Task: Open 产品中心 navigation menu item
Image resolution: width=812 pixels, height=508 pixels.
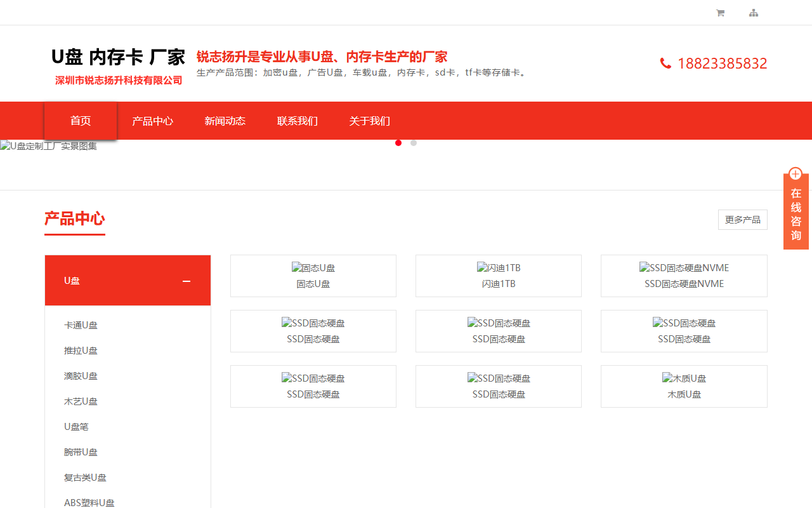Action: [152, 121]
